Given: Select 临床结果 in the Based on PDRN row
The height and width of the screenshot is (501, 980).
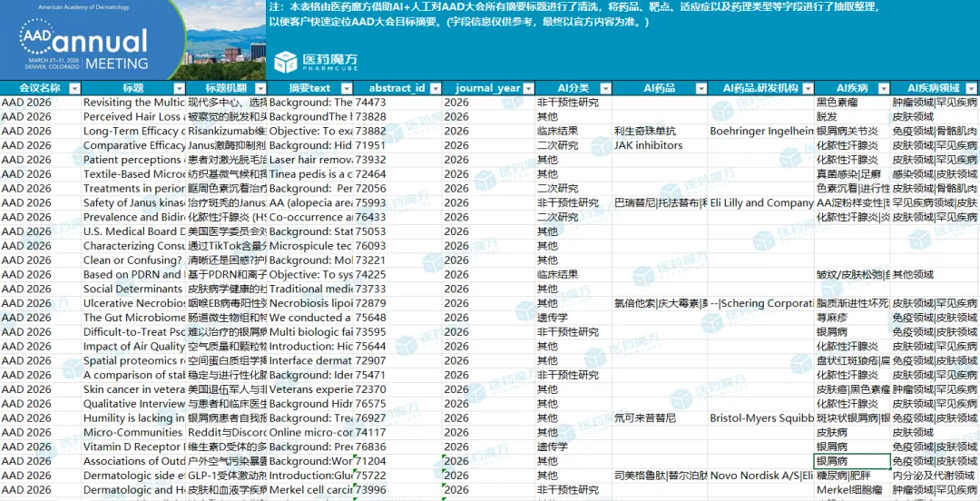Looking at the screenshot, I should click(573, 275).
